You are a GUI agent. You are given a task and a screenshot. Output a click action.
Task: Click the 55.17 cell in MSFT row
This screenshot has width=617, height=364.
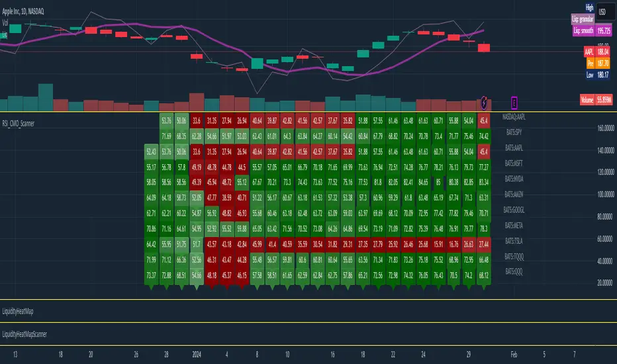(151, 167)
